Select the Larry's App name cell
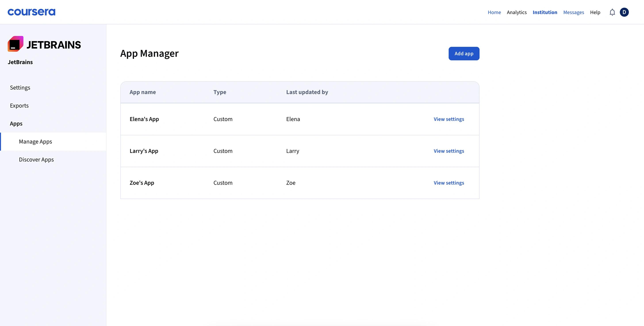Screen dimensions: 644x326 pyautogui.click(x=144, y=151)
